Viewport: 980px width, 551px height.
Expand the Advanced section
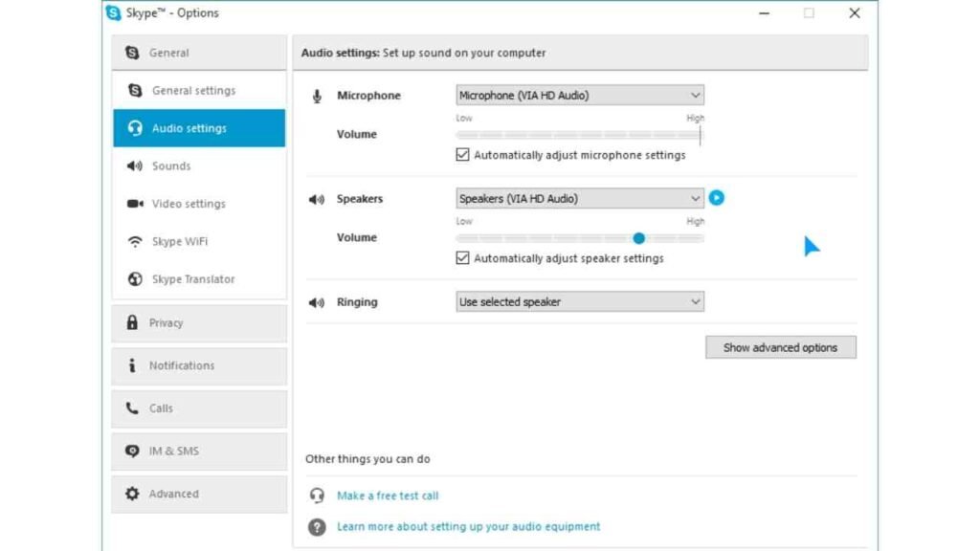tap(199, 495)
